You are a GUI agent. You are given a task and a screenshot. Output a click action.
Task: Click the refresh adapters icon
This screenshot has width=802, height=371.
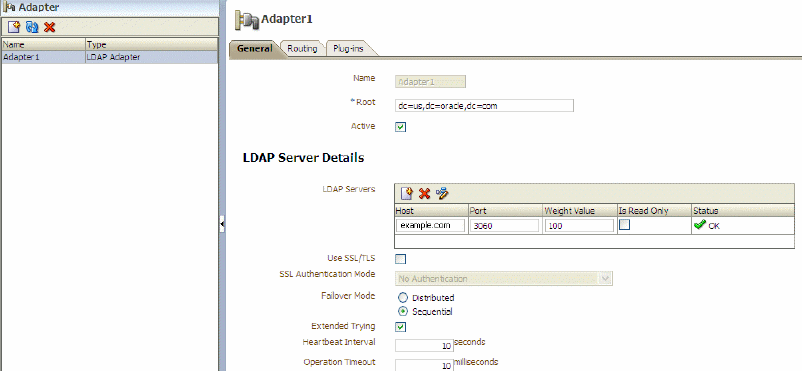pyautogui.click(x=32, y=27)
